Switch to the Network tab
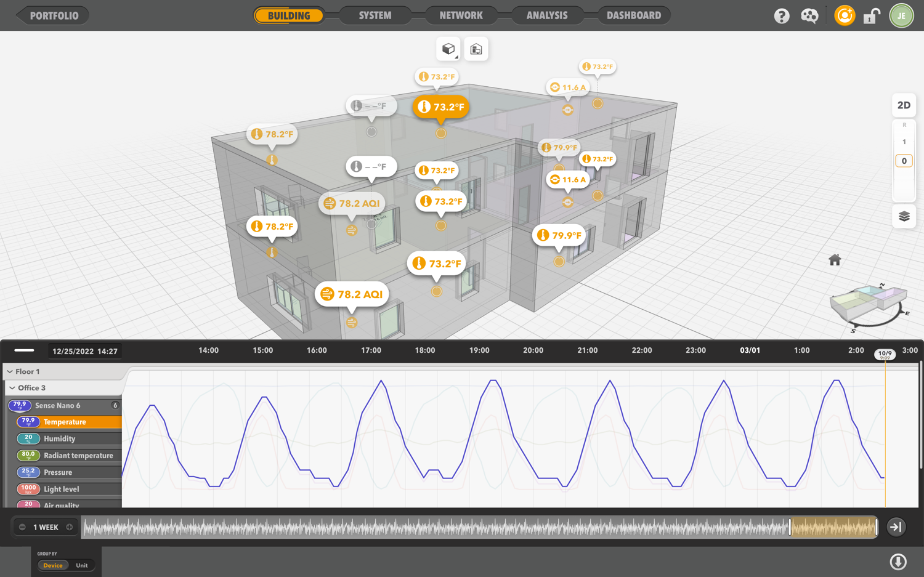Screen dimensions: 924x577 coord(461,15)
